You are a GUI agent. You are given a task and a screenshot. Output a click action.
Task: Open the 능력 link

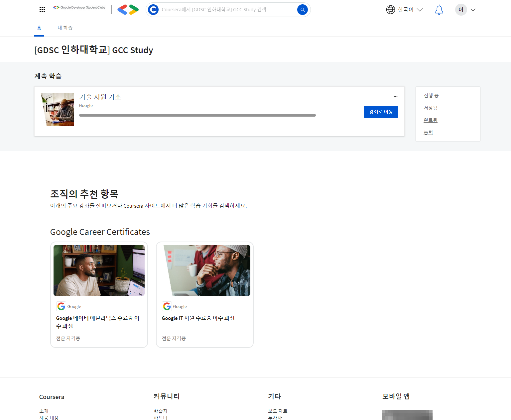(x=428, y=133)
